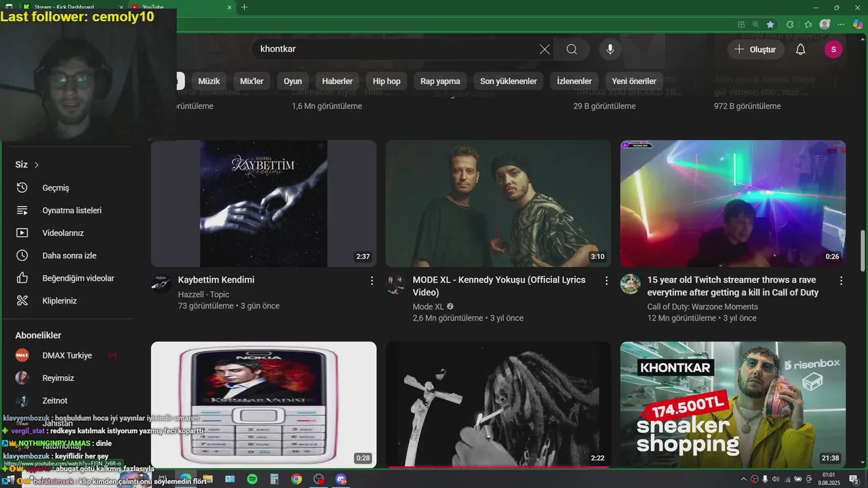Select the 'Oyun' filter chip
Screen dimensions: 868x488
pyautogui.click(x=293, y=81)
